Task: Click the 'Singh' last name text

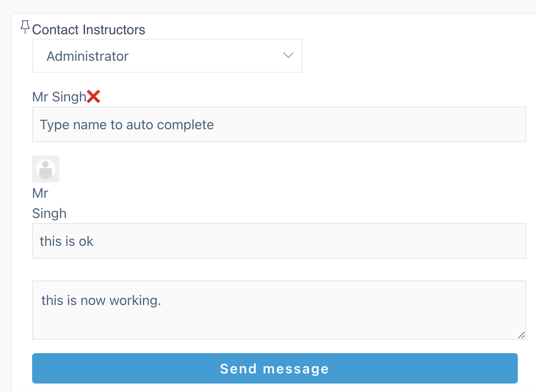Action: (x=49, y=213)
